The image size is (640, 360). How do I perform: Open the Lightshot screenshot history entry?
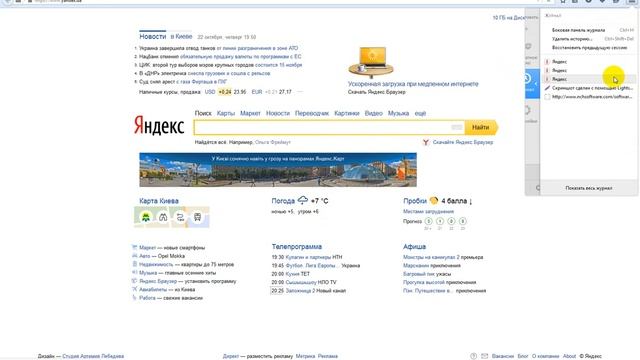pos(589,88)
